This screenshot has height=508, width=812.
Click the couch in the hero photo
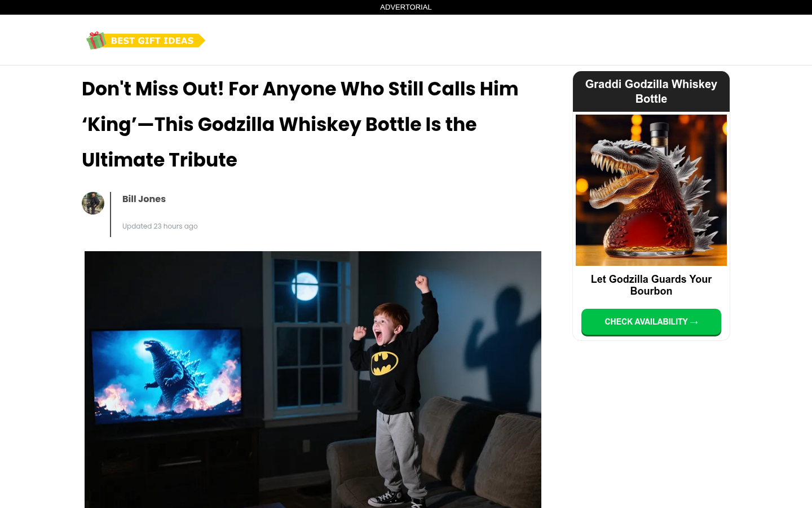[x=434, y=457]
